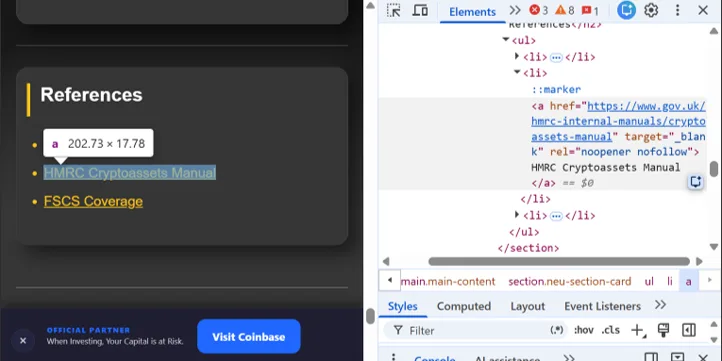
Task: Open the warnings counter showing 8
Action: click(x=565, y=10)
